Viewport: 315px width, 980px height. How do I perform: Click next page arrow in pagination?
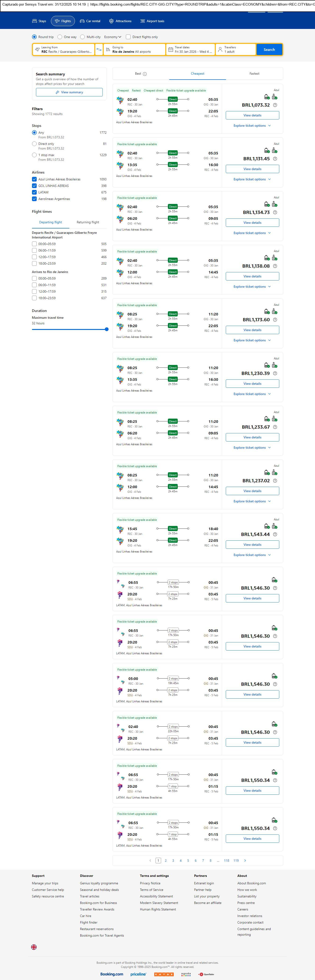tap(245, 861)
